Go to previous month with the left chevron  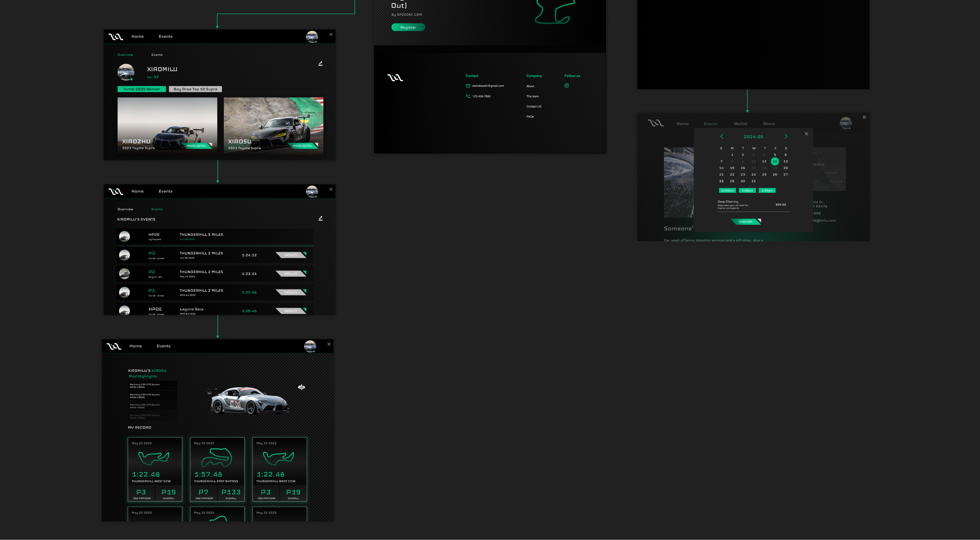click(722, 136)
